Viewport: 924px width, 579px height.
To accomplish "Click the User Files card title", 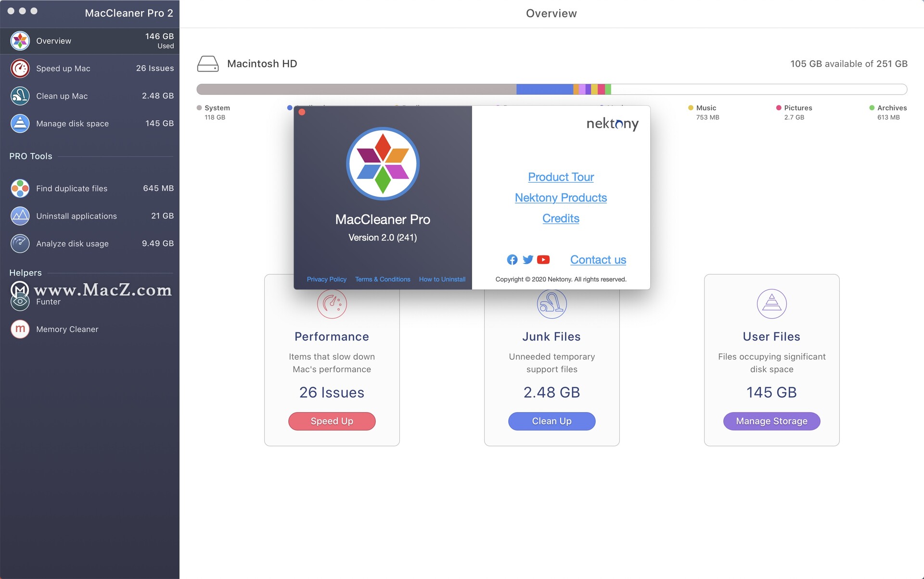I will [x=771, y=337].
